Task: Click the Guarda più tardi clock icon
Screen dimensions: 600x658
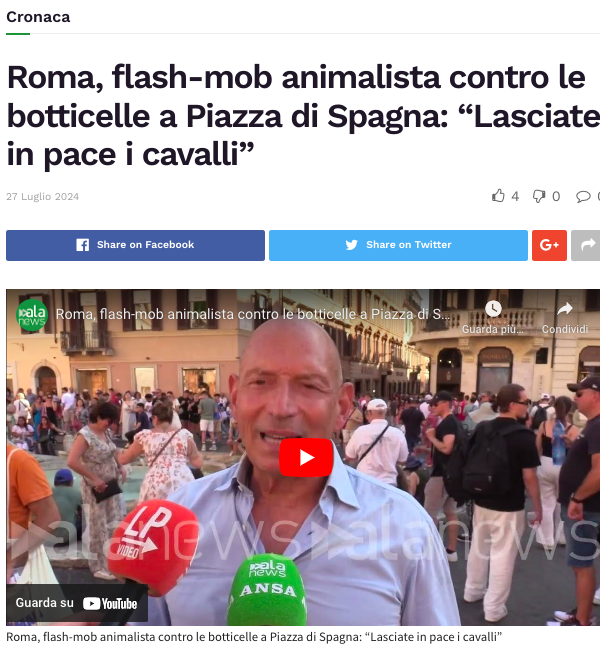Action: (x=493, y=309)
